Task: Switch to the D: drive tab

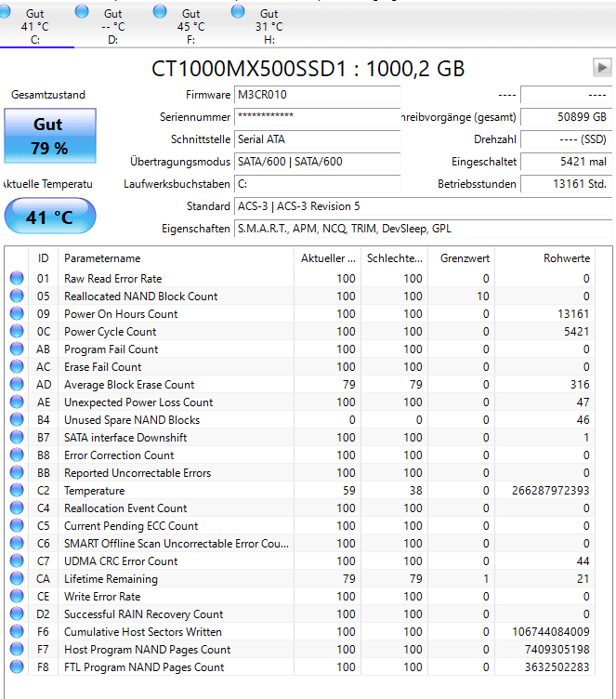Action: [x=112, y=27]
